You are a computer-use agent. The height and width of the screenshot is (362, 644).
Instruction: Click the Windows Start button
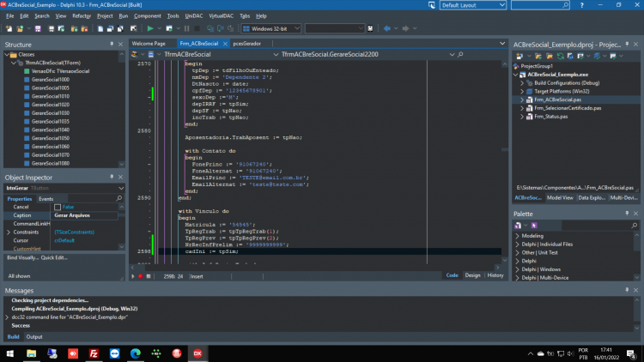pos(9,353)
